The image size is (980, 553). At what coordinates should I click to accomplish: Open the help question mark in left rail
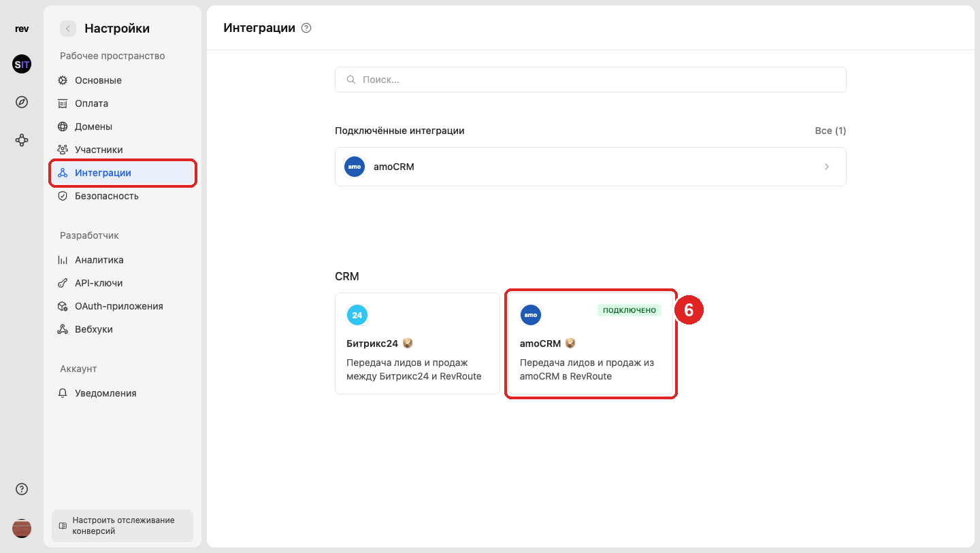click(x=22, y=489)
